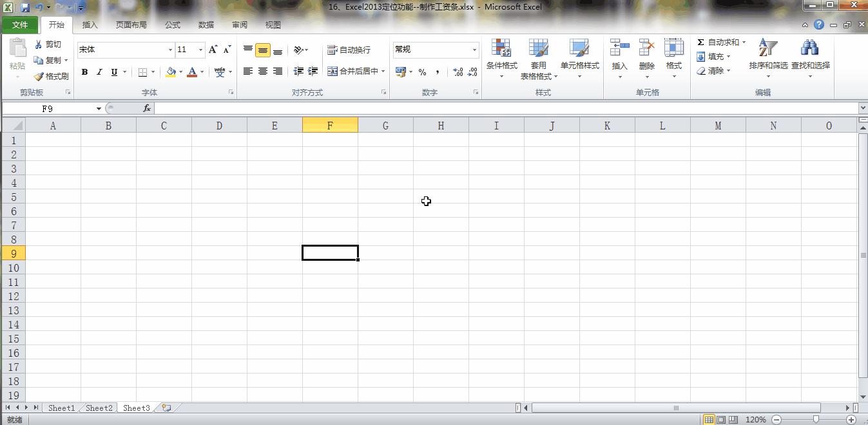The image size is (868, 425).
Task: Switch to Review (审阅) tab
Action: pyautogui.click(x=240, y=25)
